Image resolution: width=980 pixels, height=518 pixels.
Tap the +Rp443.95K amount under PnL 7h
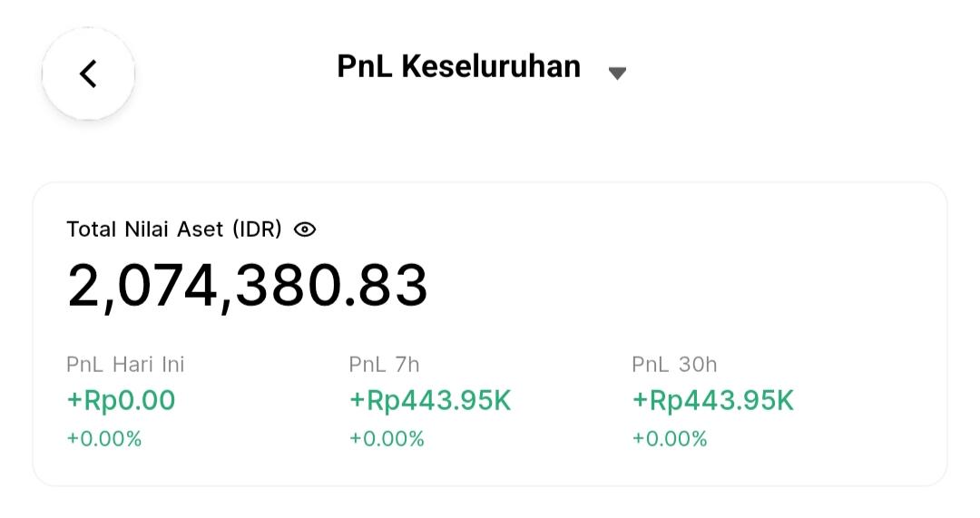tap(430, 401)
